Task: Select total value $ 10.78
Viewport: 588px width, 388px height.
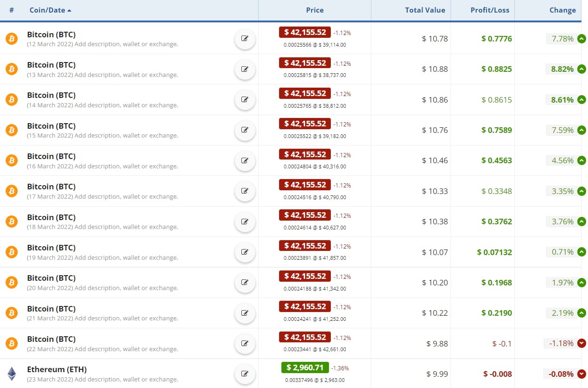Action: pos(435,39)
